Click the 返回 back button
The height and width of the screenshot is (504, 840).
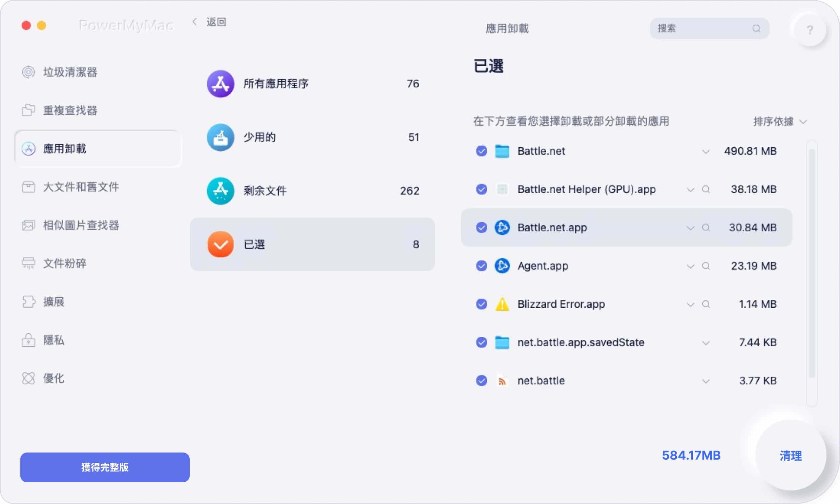(x=209, y=22)
